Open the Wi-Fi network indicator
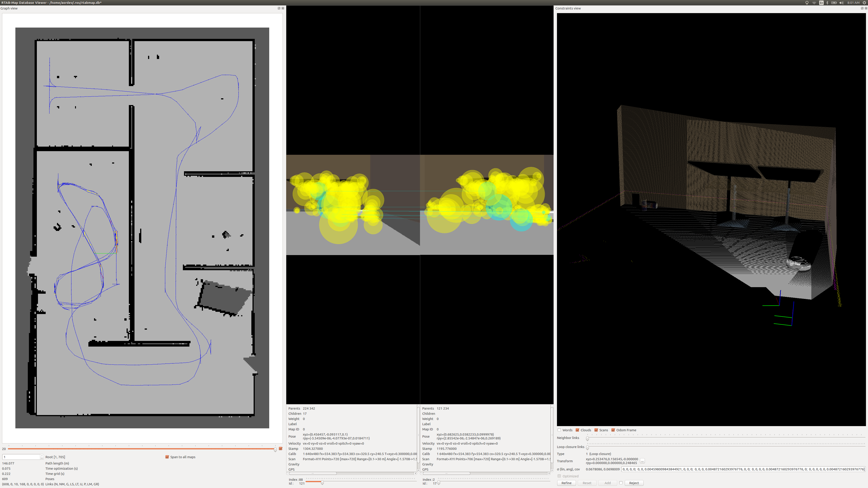Screen dimensions: 868x488 click(814, 3)
